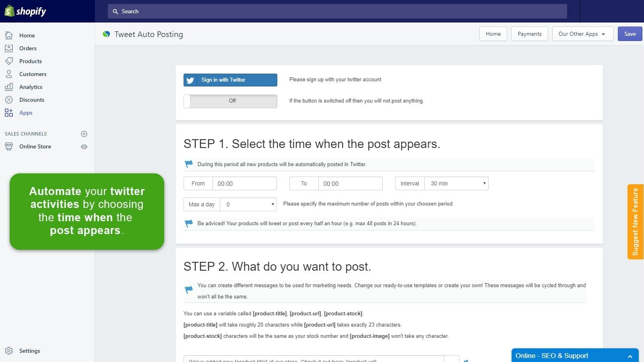Open Home via its house icon
The width and height of the screenshot is (644, 362).
[x=9, y=35]
